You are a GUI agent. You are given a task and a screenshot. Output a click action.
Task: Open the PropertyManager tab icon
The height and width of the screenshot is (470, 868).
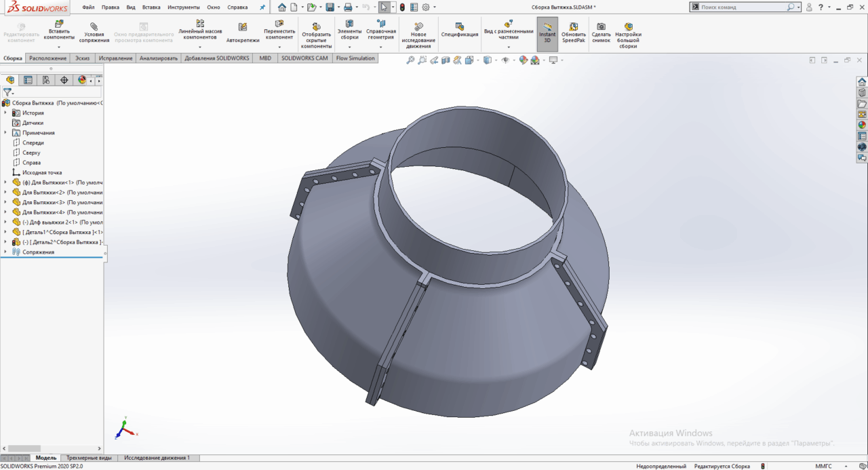28,79
